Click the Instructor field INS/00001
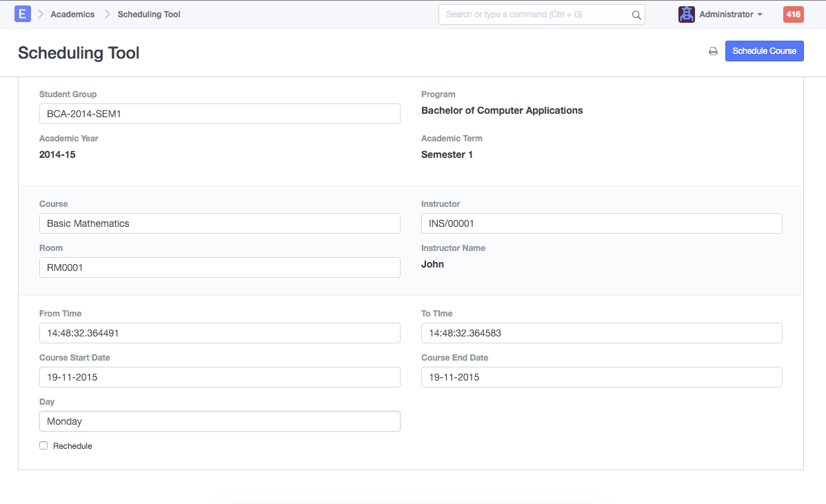Image resolution: width=826 pixels, height=504 pixels. click(x=601, y=223)
